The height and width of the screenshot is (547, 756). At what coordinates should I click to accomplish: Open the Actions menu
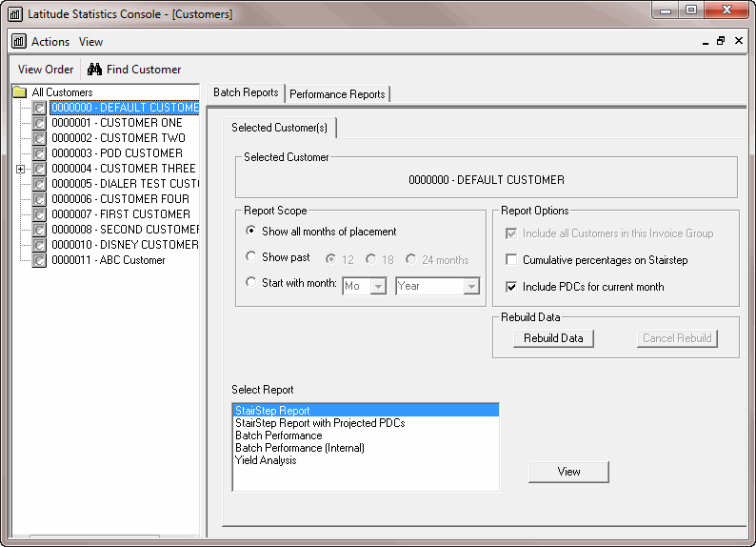50,42
